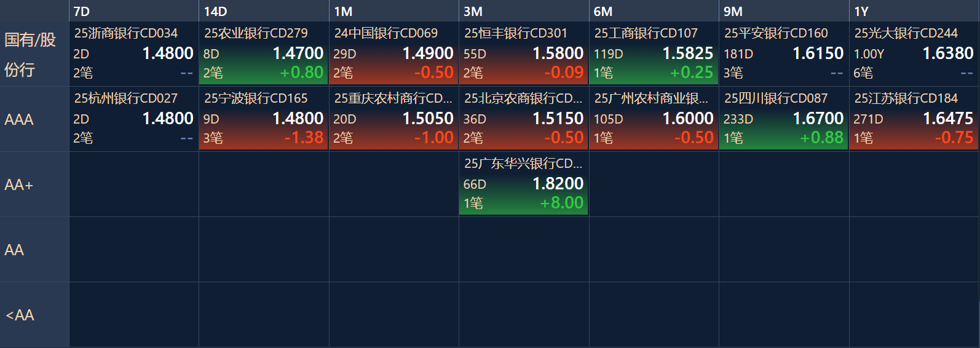Click the 181D remaining term label
The height and width of the screenshot is (348, 980).
(x=738, y=54)
